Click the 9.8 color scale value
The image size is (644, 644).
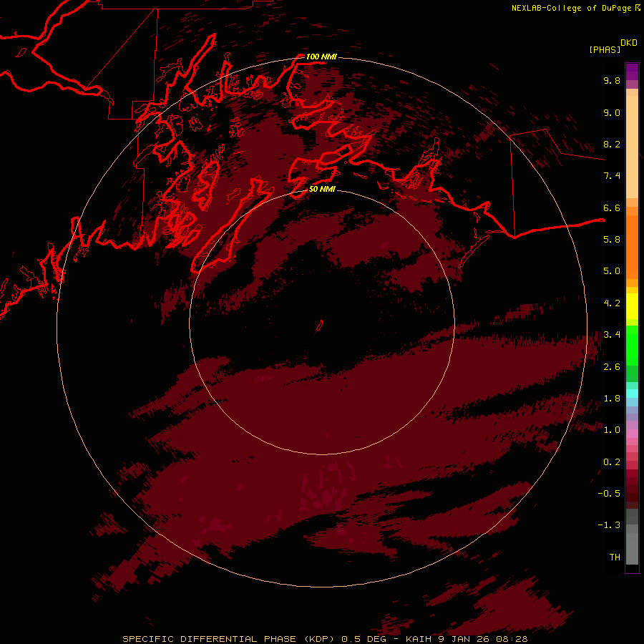612,80
